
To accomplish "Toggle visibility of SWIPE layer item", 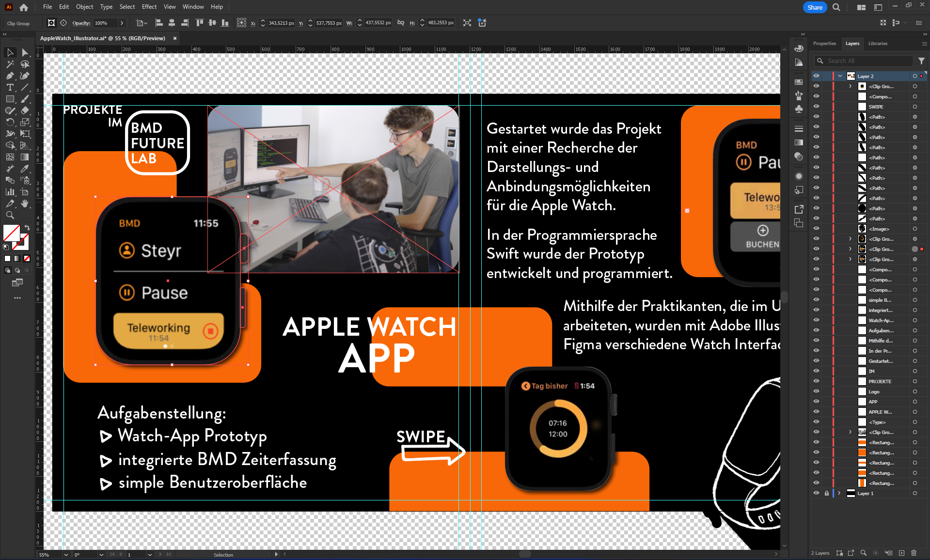I will [x=817, y=107].
